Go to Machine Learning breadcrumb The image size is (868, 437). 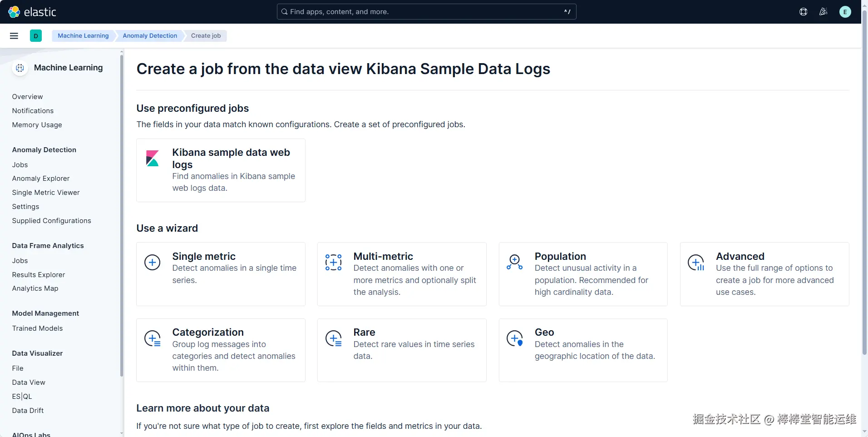[83, 36]
